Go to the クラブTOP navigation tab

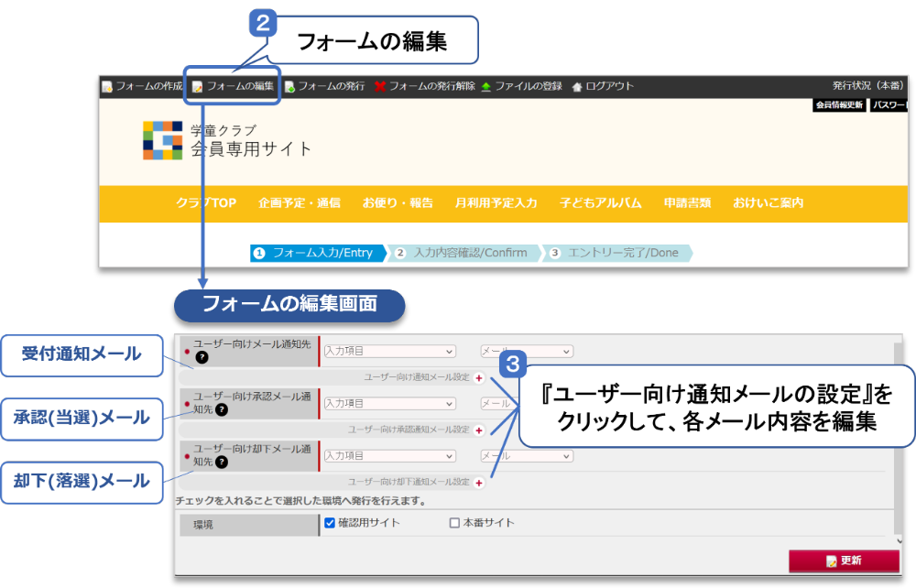pyautogui.click(x=206, y=203)
